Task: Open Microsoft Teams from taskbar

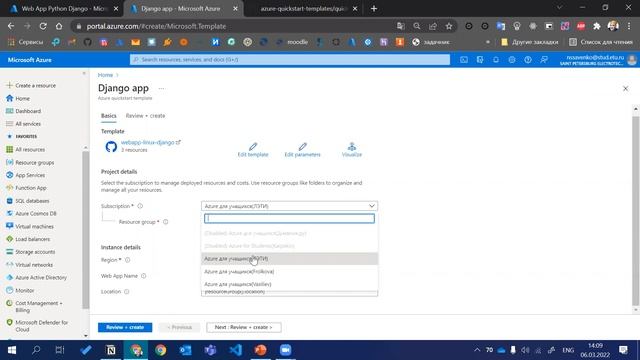Action: (211, 350)
